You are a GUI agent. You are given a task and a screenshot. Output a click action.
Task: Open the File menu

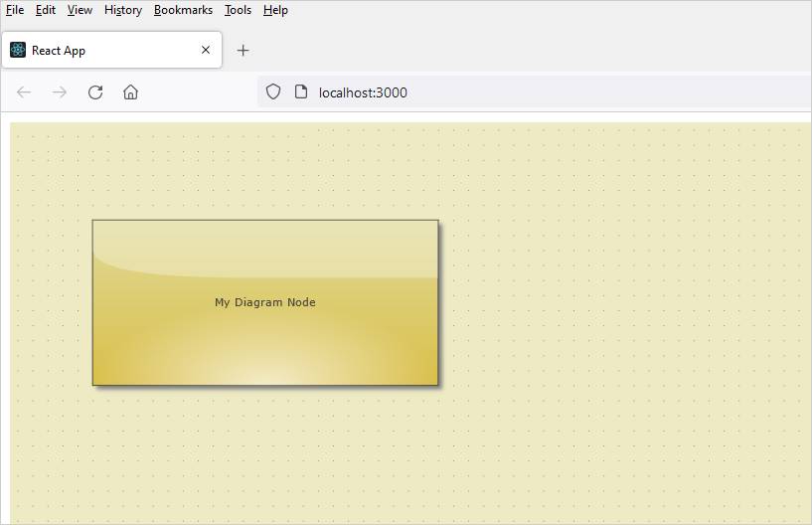click(x=15, y=10)
